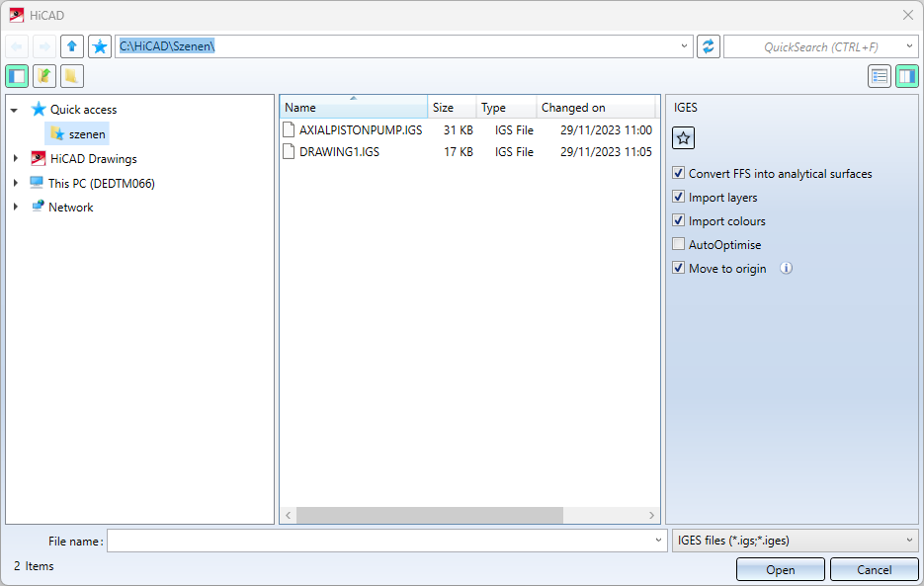This screenshot has width=924, height=586.
Task: Switch to the details list view icon
Action: (880, 76)
